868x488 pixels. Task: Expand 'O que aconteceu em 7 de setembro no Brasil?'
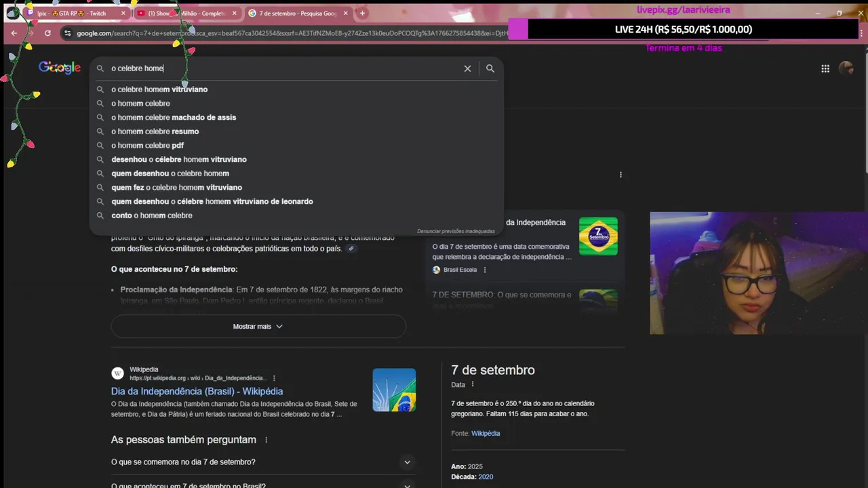[x=262, y=485]
